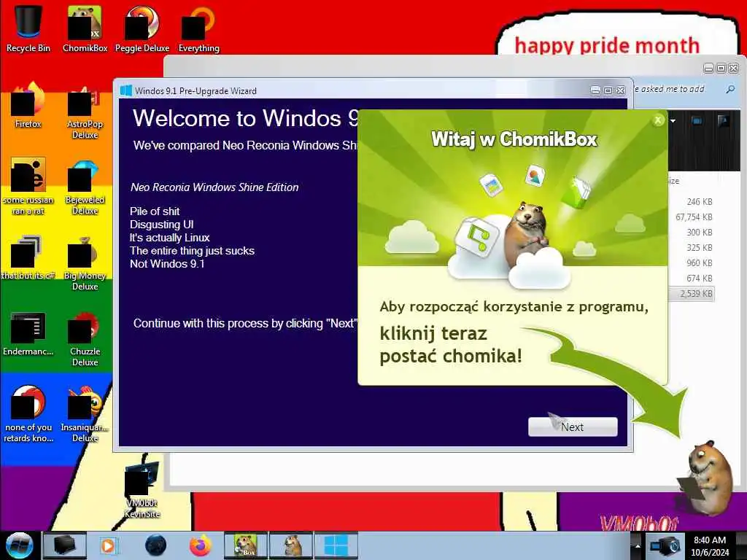The width and height of the screenshot is (747, 560).
Task: Open the media player taskbar icon
Action: pyautogui.click(x=109, y=545)
